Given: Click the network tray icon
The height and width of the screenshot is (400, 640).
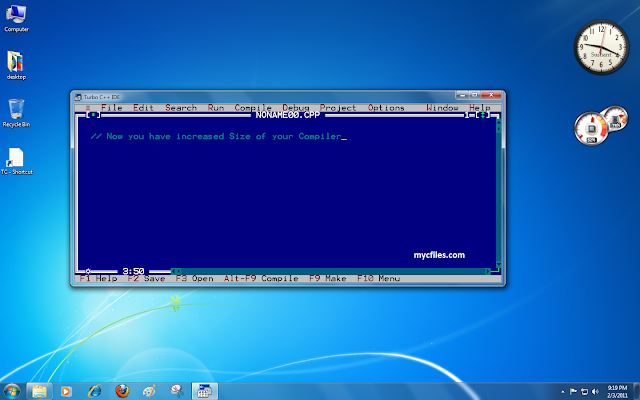Looking at the screenshot, I should tap(584, 391).
